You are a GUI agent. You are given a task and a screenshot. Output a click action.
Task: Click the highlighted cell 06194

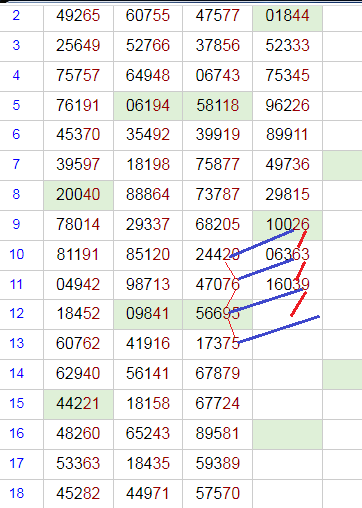pos(148,105)
